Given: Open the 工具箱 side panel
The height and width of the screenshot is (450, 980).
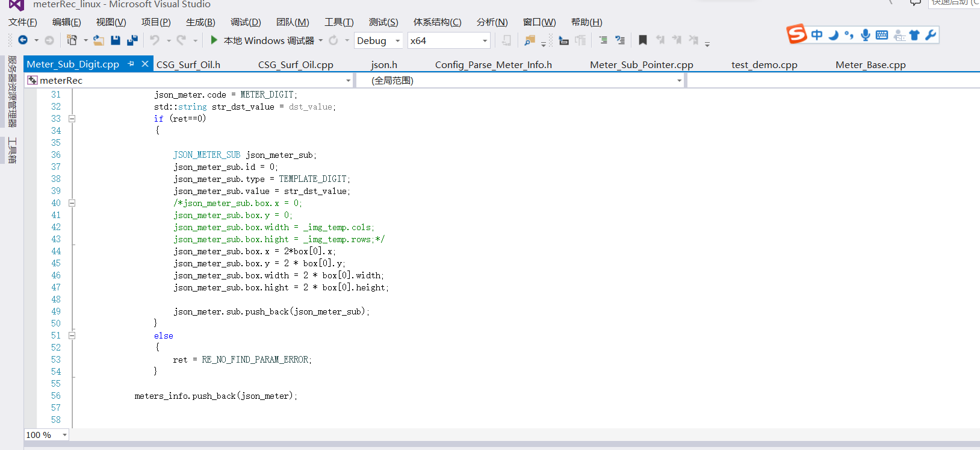Looking at the screenshot, I should [12, 151].
